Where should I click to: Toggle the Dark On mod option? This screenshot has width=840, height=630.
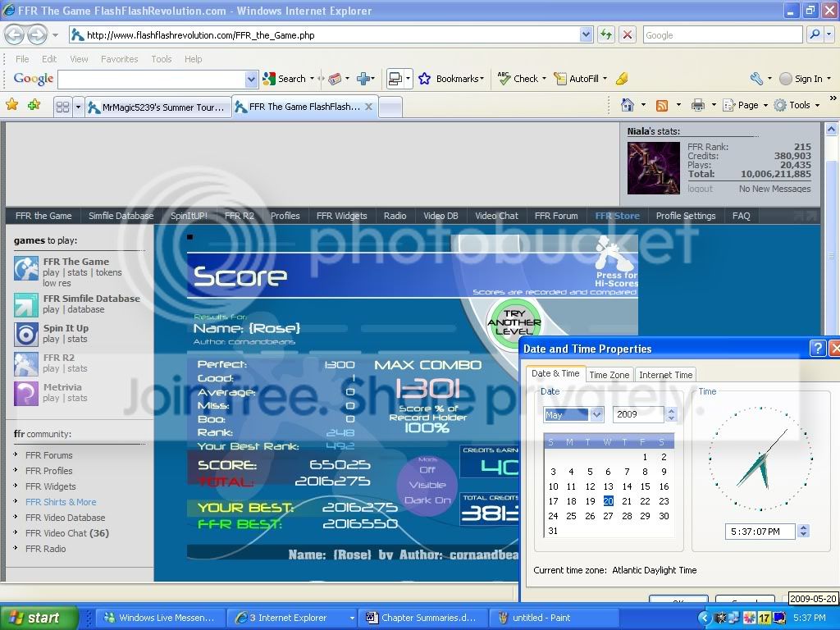coord(427,500)
